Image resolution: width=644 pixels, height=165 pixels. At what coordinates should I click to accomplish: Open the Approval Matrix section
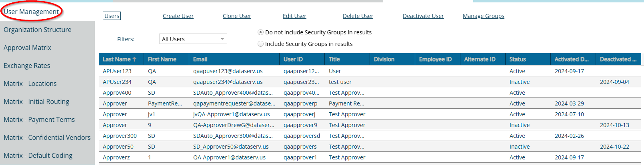[x=27, y=48]
